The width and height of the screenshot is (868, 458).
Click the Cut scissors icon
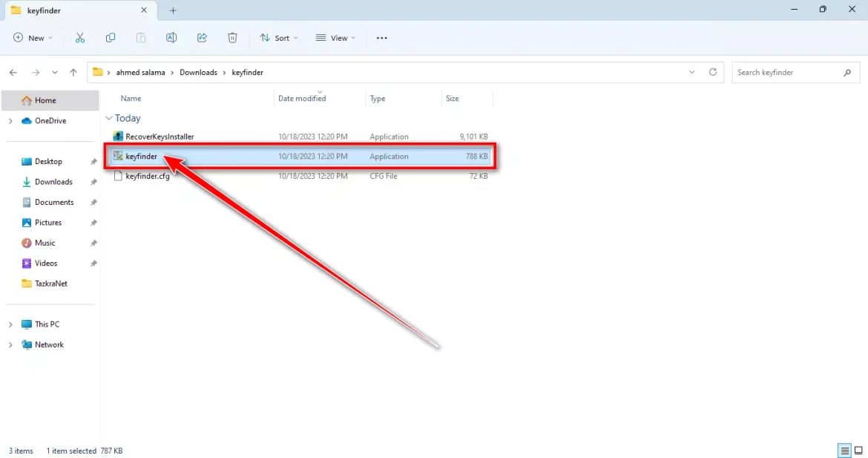click(x=79, y=38)
